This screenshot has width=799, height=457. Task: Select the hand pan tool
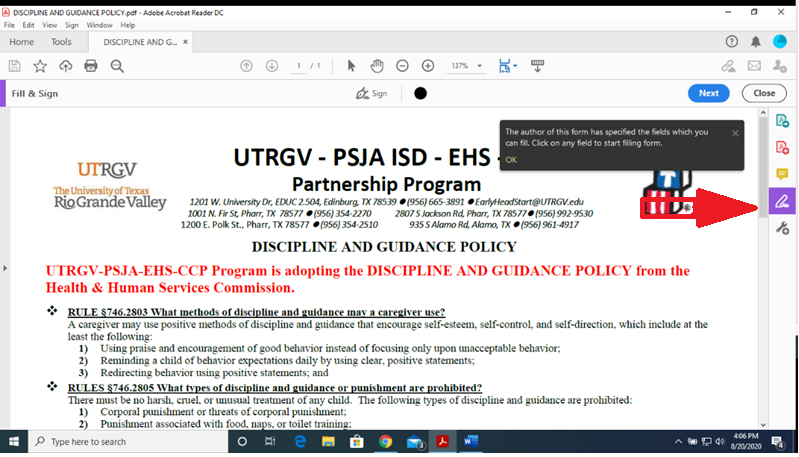(x=377, y=66)
